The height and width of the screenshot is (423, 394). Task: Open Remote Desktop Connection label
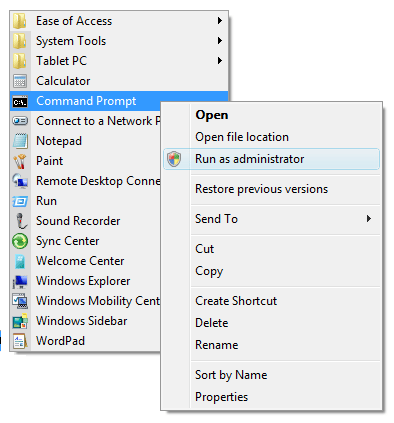(98, 181)
